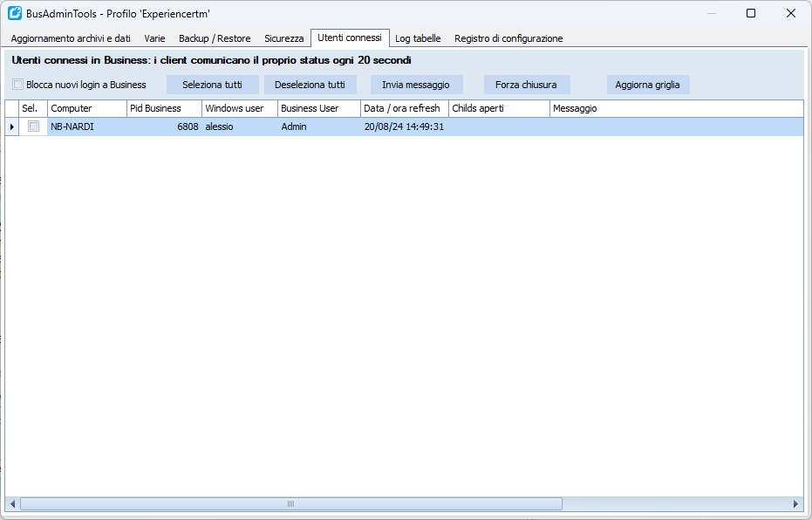Image resolution: width=812 pixels, height=520 pixels.
Task: Minimize the BusAdminTools window
Action: (x=712, y=13)
